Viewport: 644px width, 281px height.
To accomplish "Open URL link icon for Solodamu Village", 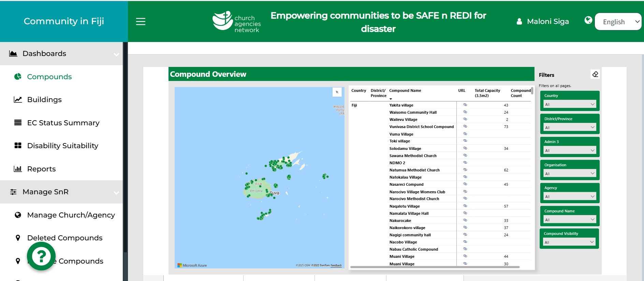I will [x=465, y=148].
